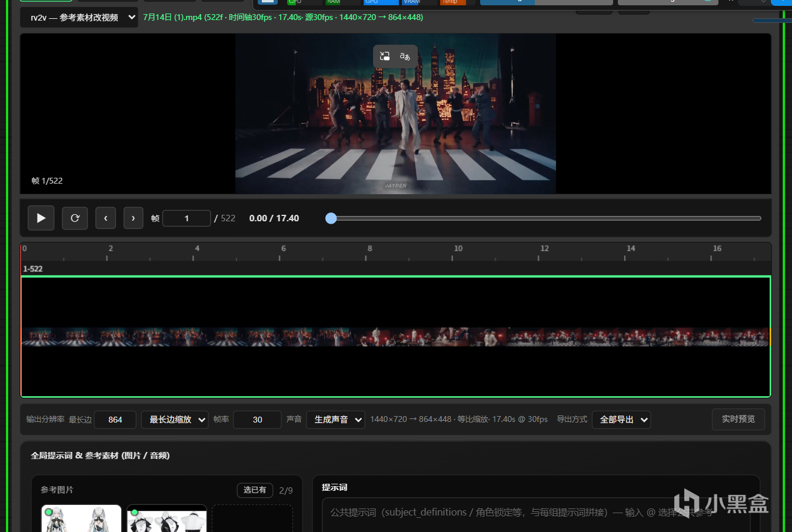
Task: Click the '帧 1/522' overlay text
Action: pyautogui.click(x=47, y=181)
